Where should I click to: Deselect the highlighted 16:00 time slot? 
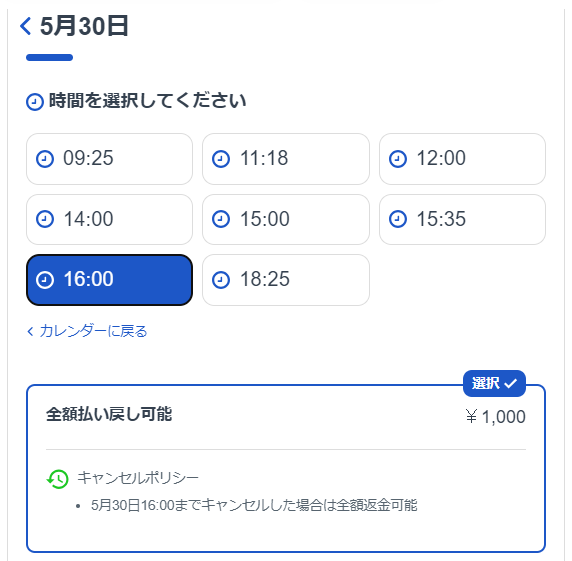click(109, 280)
